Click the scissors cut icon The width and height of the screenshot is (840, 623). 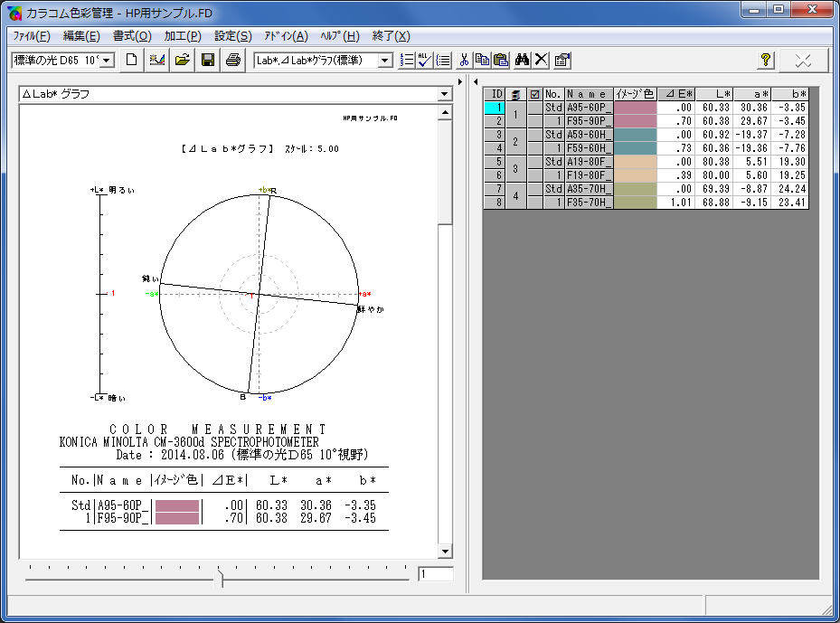[463, 60]
